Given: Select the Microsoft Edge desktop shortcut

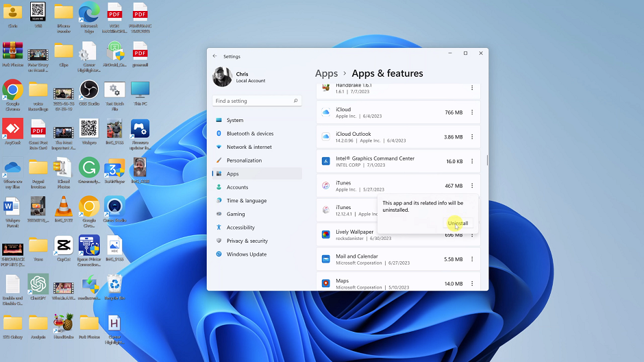Looking at the screenshot, I should pos(89,17).
